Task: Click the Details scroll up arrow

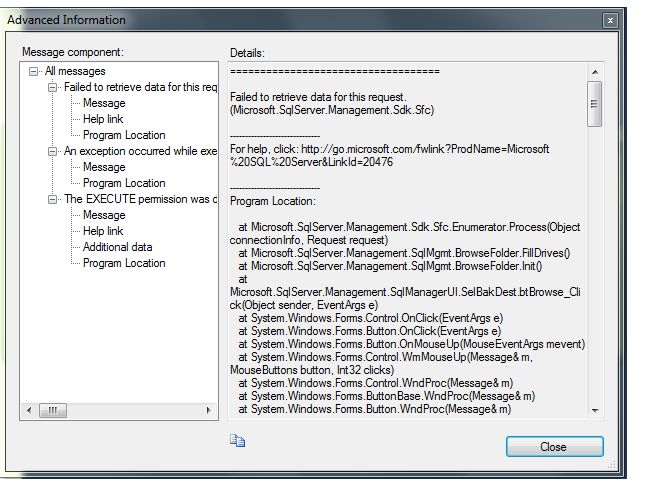Action: (595, 72)
